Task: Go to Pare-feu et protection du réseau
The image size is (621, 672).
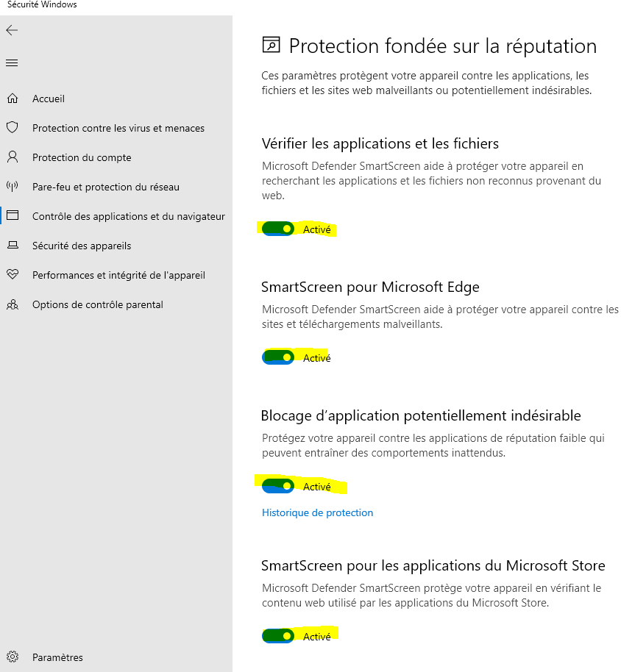Action: [105, 187]
